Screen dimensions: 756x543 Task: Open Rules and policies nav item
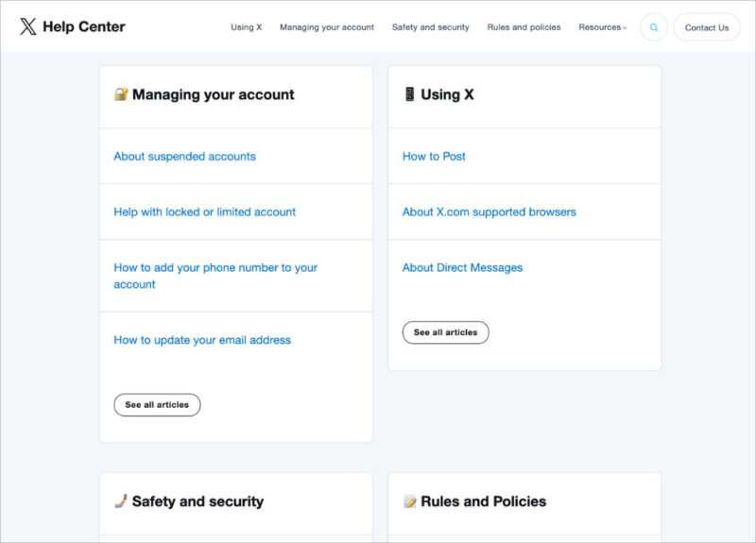click(524, 27)
